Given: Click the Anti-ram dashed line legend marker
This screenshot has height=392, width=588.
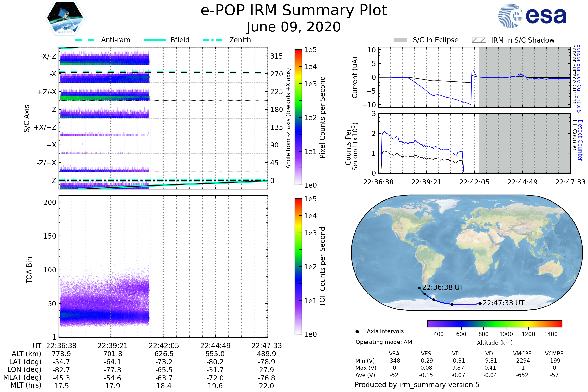Looking at the screenshot, I should 85,40.
